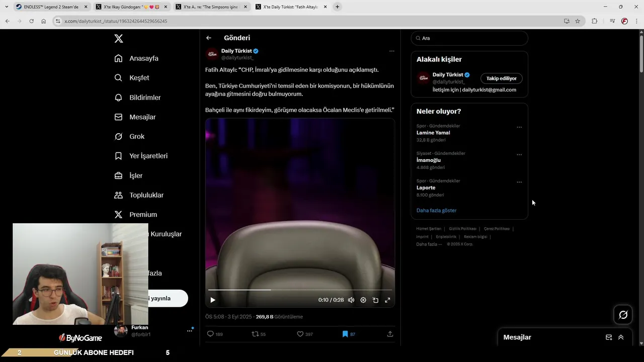This screenshot has height=362, width=644.
Task: Open Bildirimler notifications
Action: click(137, 98)
